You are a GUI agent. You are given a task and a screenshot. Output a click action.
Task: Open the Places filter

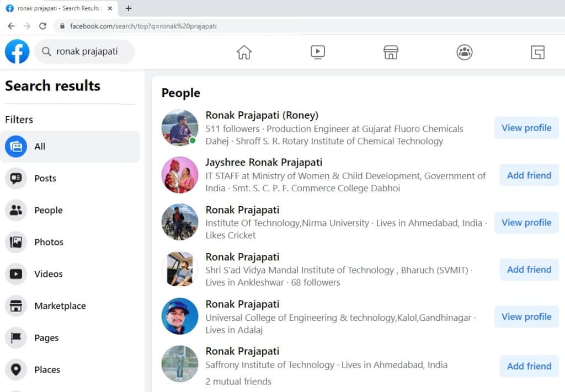[48, 369]
